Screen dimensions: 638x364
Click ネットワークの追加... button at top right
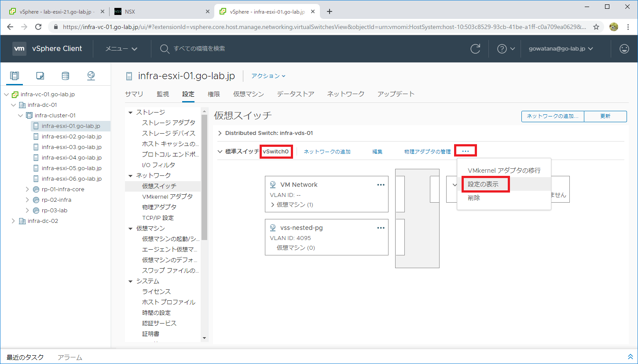click(x=553, y=116)
